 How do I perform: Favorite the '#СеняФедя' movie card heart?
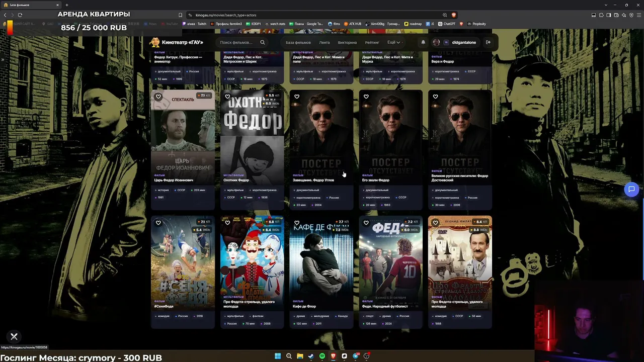click(158, 223)
